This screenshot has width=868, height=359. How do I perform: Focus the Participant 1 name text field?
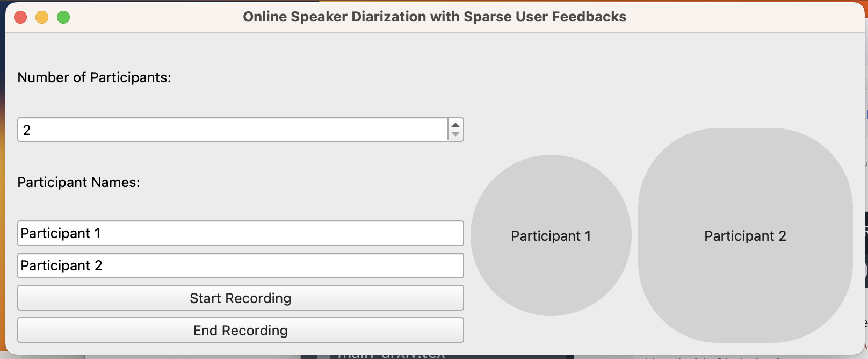[x=240, y=233]
